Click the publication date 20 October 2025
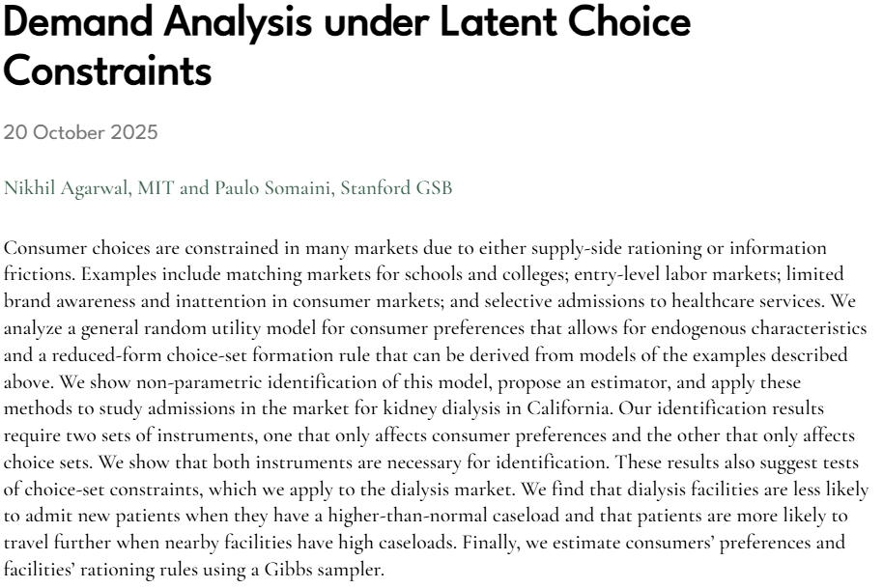This screenshot has height=588, width=883. [80, 132]
